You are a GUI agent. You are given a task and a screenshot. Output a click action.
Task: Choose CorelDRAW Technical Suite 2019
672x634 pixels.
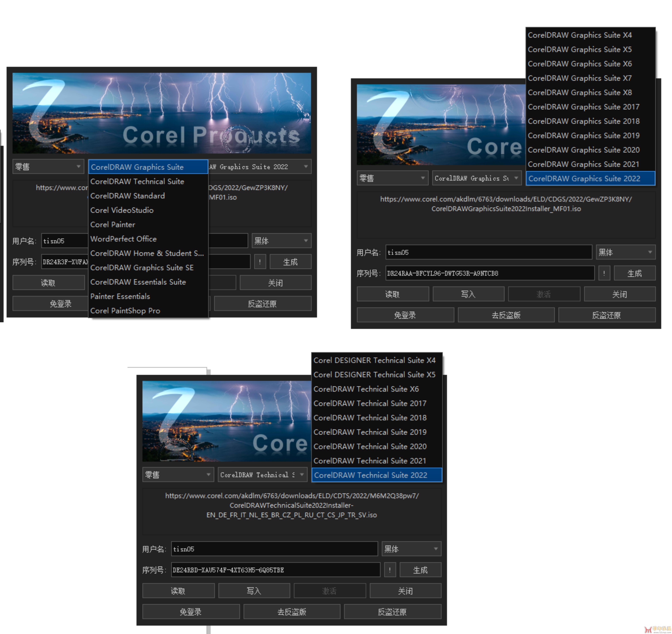pyautogui.click(x=377, y=432)
